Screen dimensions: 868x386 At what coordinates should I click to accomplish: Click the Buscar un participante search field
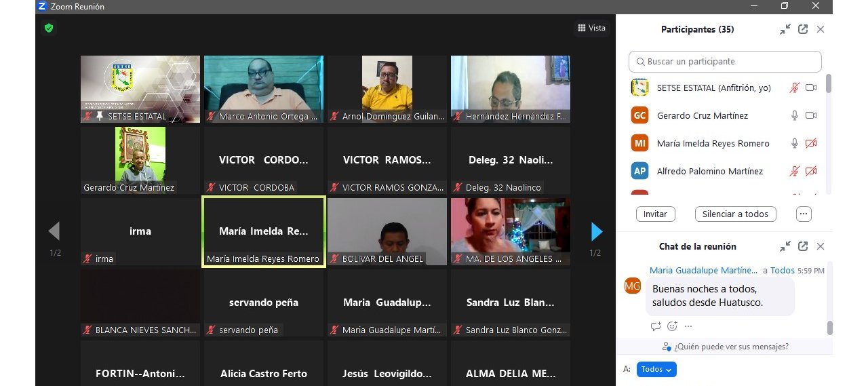click(725, 61)
